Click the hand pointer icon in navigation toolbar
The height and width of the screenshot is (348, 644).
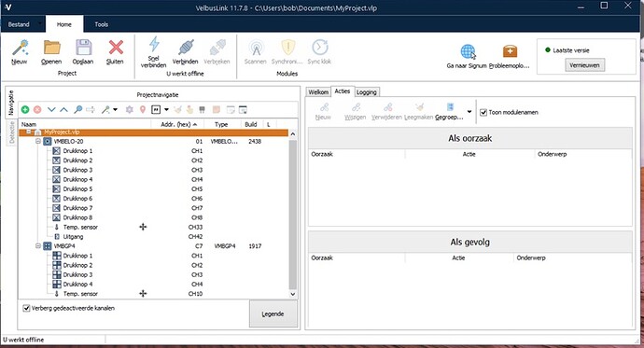click(189, 109)
